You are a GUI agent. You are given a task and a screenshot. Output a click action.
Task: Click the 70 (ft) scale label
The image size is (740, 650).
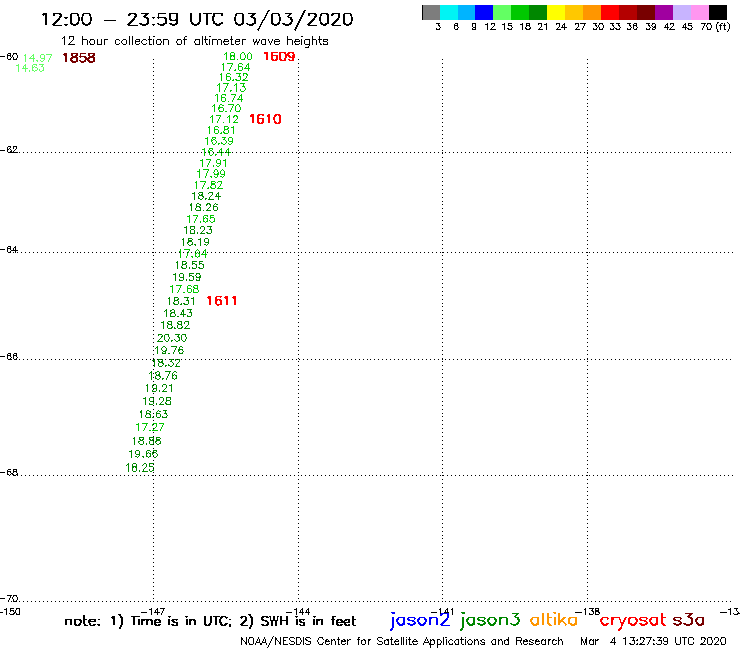tap(715, 27)
